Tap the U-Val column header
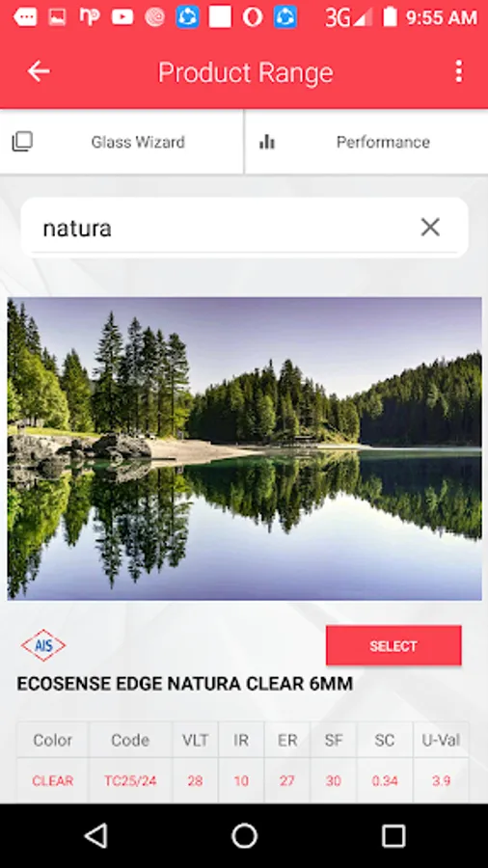 pyautogui.click(x=441, y=740)
